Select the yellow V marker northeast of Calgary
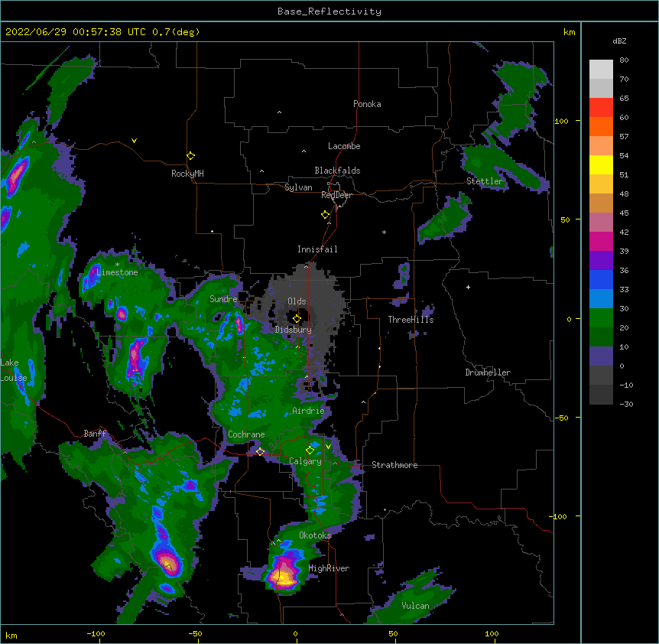Screen dimensions: 659x644 [328, 447]
